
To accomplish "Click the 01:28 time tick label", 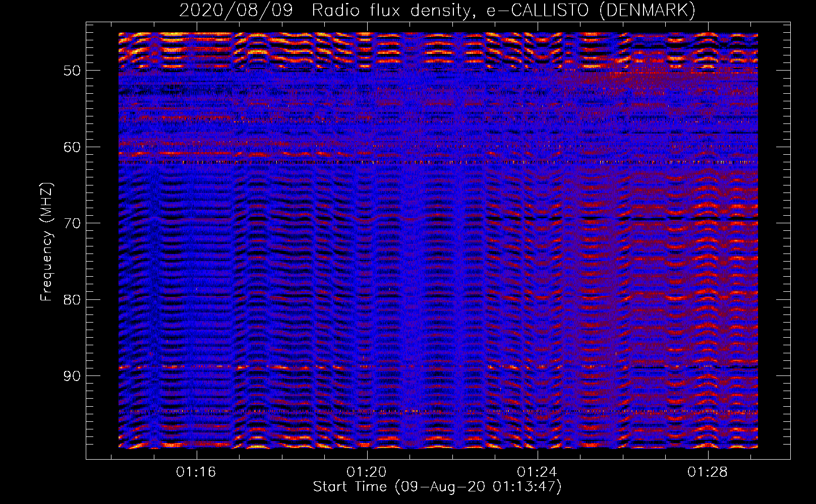I will tap(708, 472).
